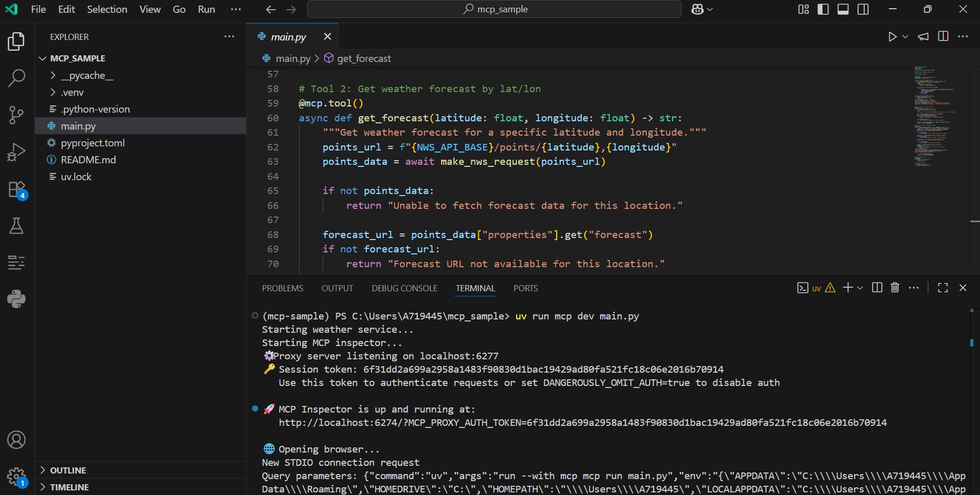Open pyproject.toml in the explorer

tap(93, 143)
